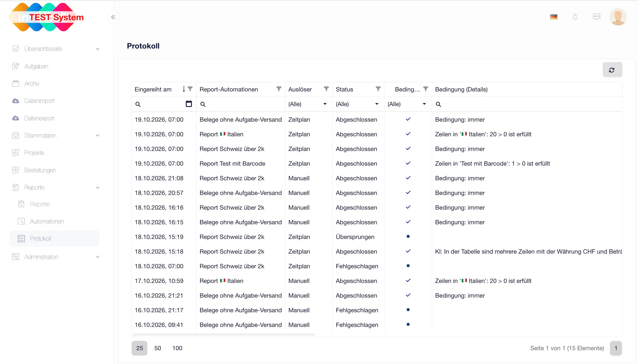Open the chat messages icon

[x=597, y=17]
